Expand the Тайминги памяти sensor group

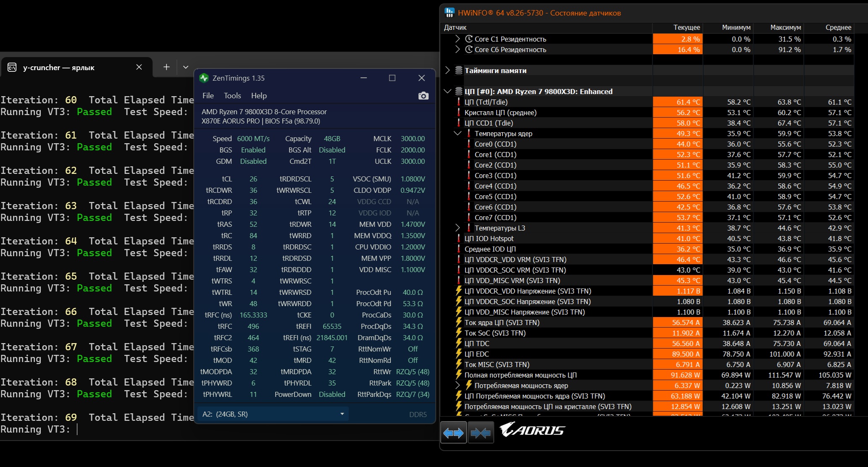447,71
